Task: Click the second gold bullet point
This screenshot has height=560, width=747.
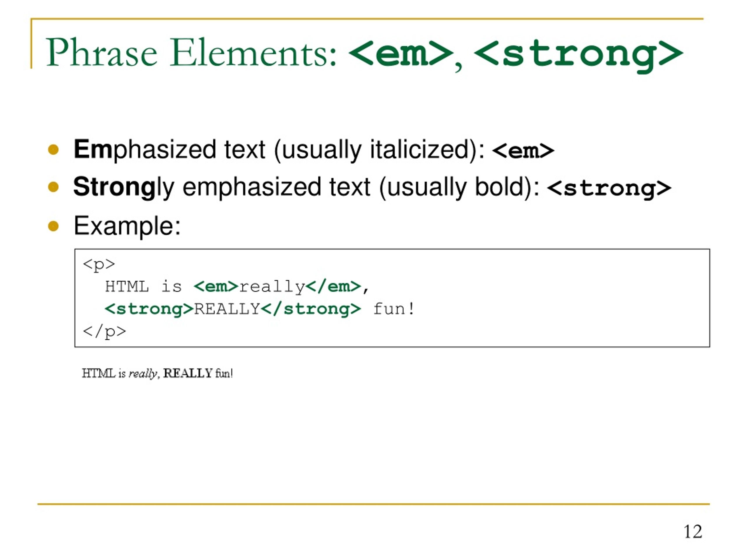Action: point(53,187)
